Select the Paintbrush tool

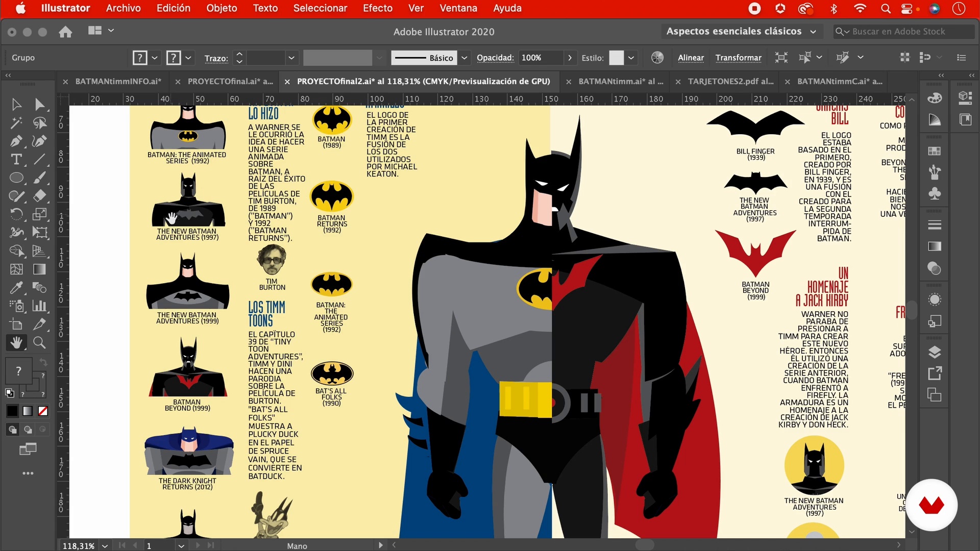pos(40,178)
